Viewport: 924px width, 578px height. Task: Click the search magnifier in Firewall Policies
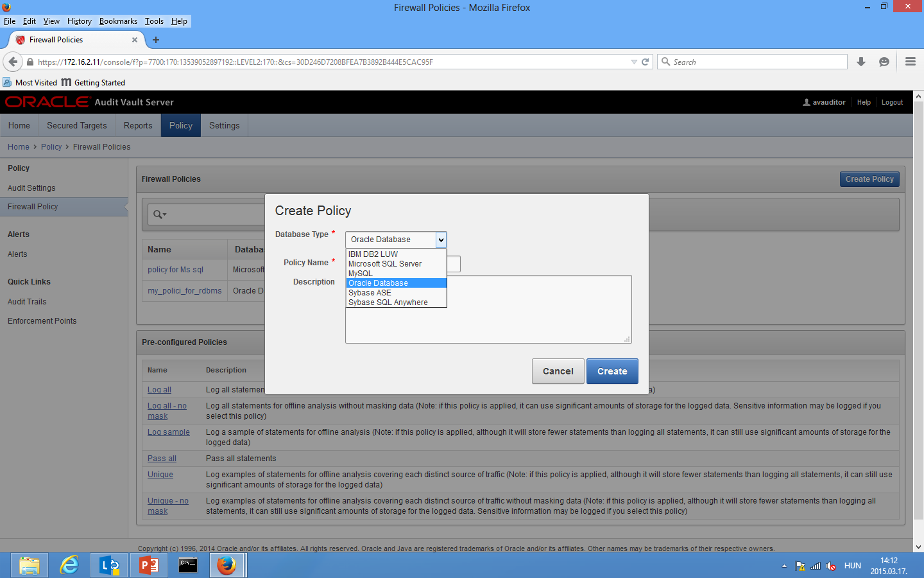pos(159,215)
